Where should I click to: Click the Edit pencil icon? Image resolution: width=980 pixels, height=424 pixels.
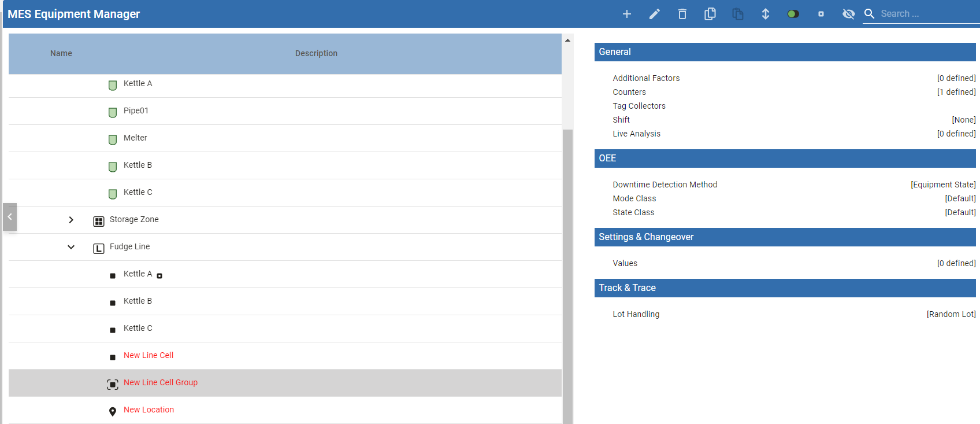pyautogui.click(x=654, y=14)
